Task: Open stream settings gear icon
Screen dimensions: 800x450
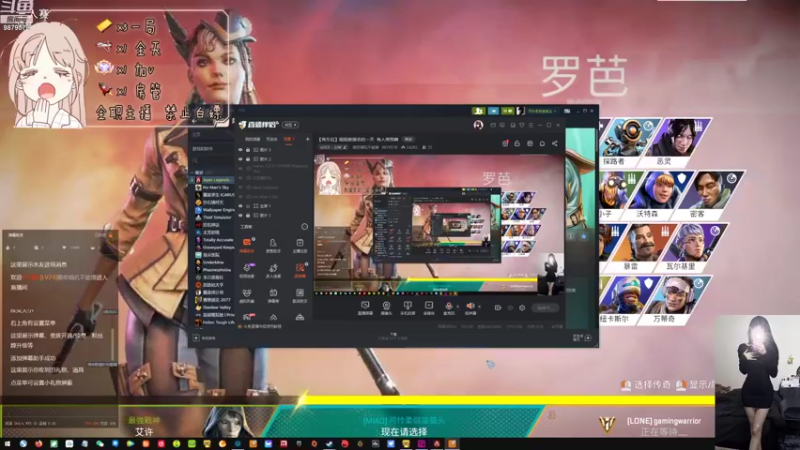Action: coord(521,308)
